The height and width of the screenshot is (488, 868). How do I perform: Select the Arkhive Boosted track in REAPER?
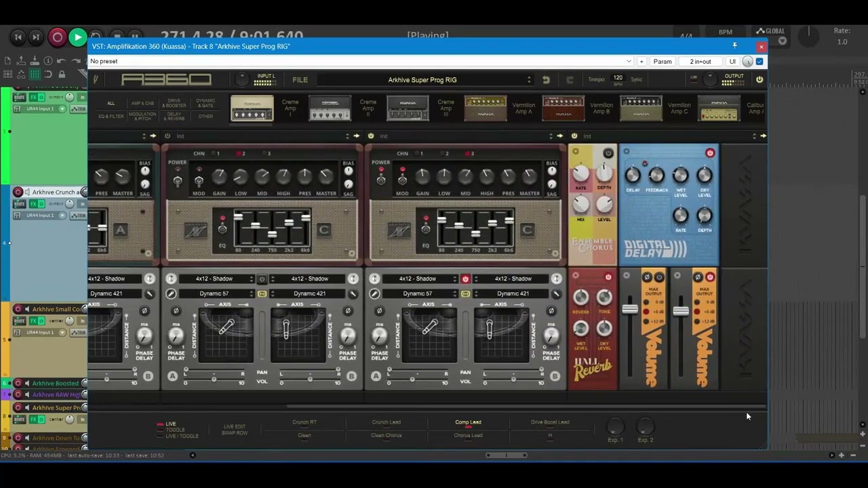click(56, 383)
